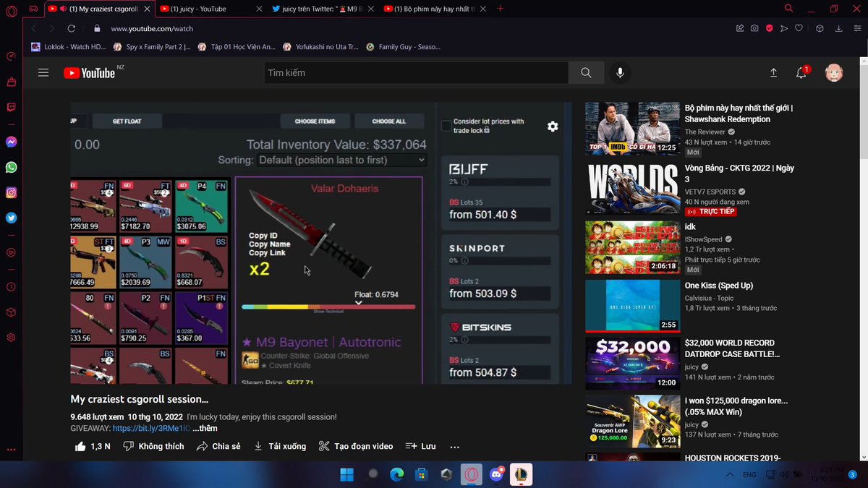The width and height of the screenshot is (868, 488).
Task: Open the YouTube account avatar menu
Action: (x=834, y=73)
